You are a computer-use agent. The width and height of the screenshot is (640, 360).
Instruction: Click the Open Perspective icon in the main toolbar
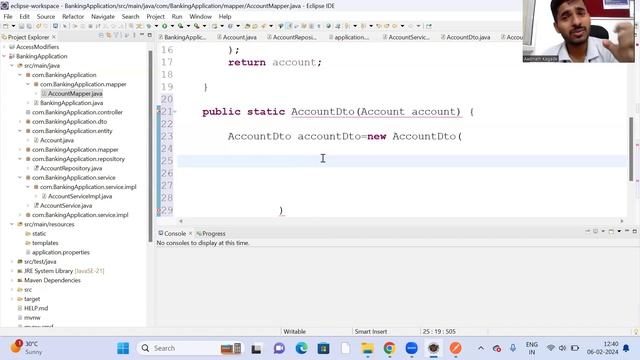click(429, 26)
